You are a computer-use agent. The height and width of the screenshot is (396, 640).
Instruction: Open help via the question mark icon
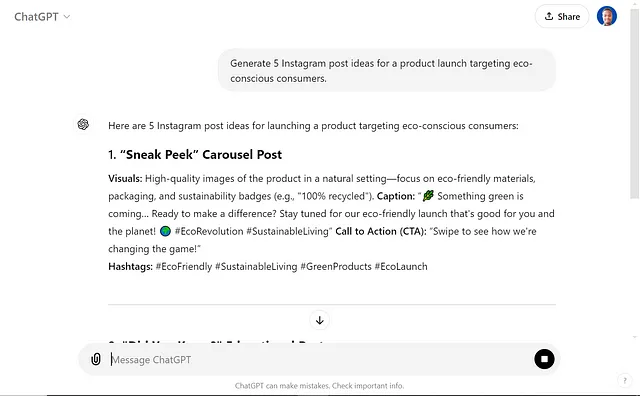point(624,380)
